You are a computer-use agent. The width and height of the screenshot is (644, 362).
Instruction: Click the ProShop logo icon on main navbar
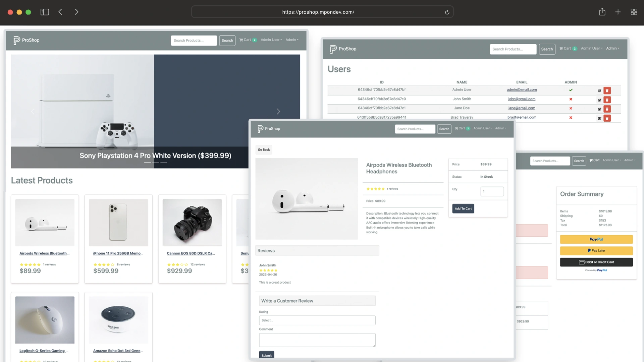(x=16, y=40)
